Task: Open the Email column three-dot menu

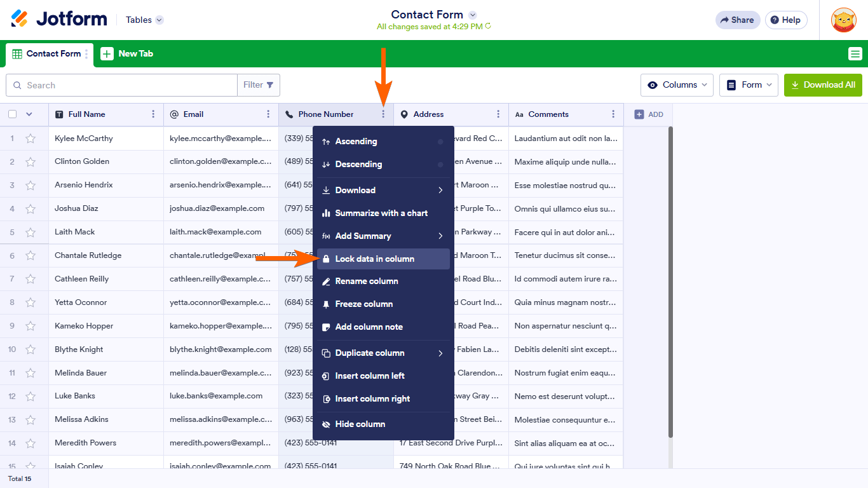Action: click(268, 114)
